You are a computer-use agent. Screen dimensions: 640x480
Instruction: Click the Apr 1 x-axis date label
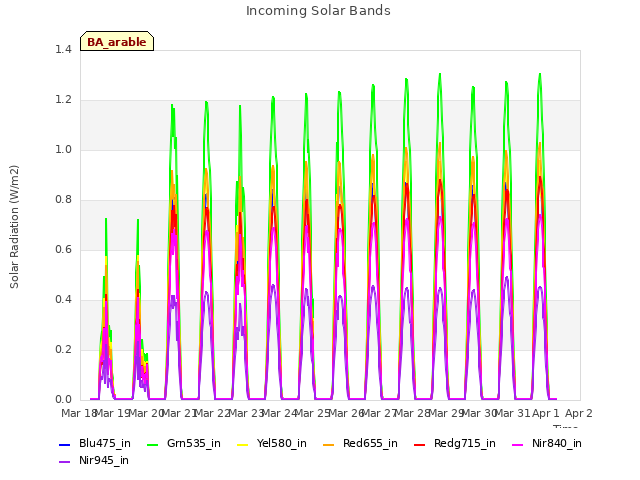click(546, 414)
